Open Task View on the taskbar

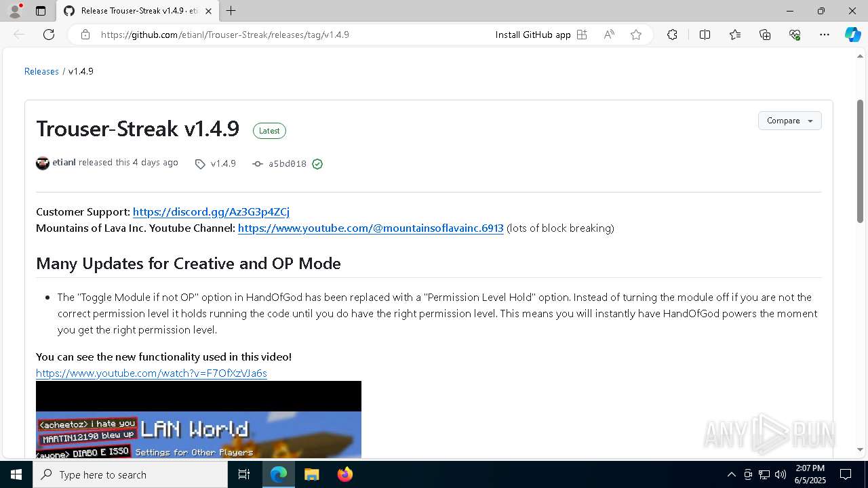[x=245, y=474]
